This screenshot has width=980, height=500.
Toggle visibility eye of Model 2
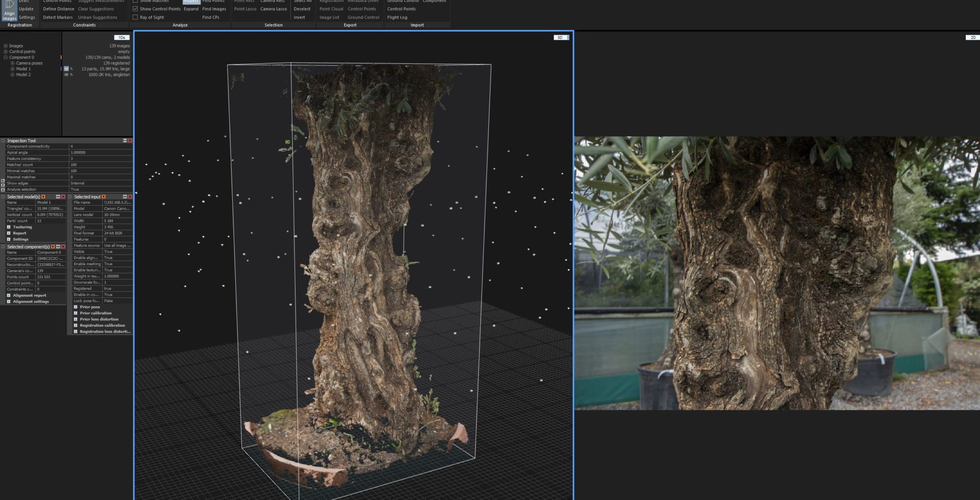tap(66, 75)
